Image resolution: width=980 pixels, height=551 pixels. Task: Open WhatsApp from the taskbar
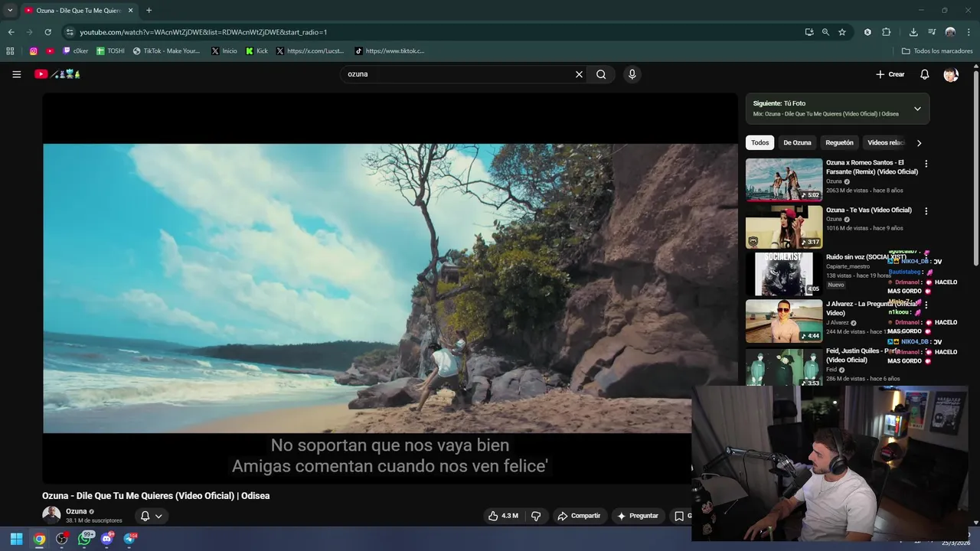tap(85, 539)
